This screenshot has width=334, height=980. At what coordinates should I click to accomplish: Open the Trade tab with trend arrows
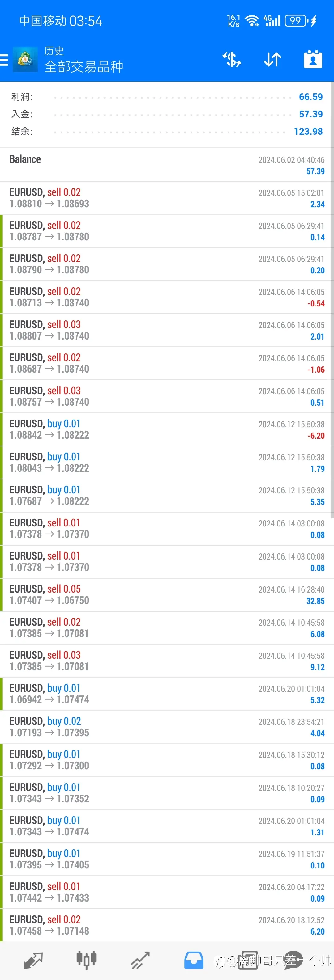coord(140,960)
